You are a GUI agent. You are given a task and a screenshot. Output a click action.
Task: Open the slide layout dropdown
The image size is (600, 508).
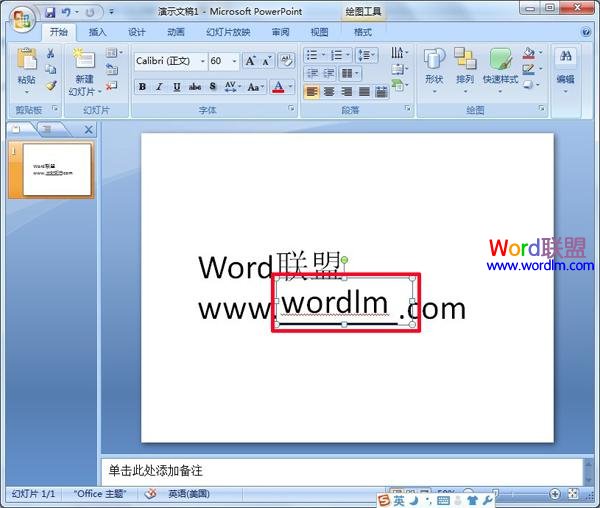pos(114,53)
